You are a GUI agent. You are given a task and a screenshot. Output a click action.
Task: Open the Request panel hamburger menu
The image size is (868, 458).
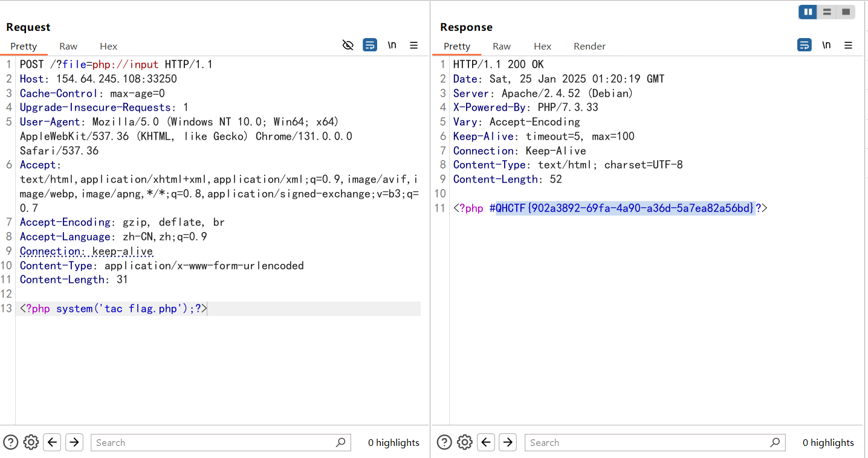414,45
